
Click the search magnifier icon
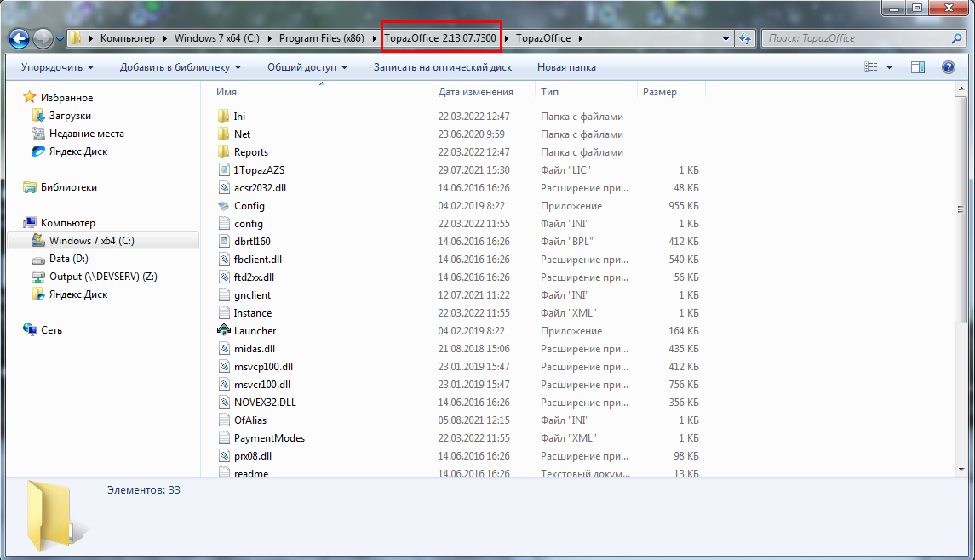(x=956, y=38)
